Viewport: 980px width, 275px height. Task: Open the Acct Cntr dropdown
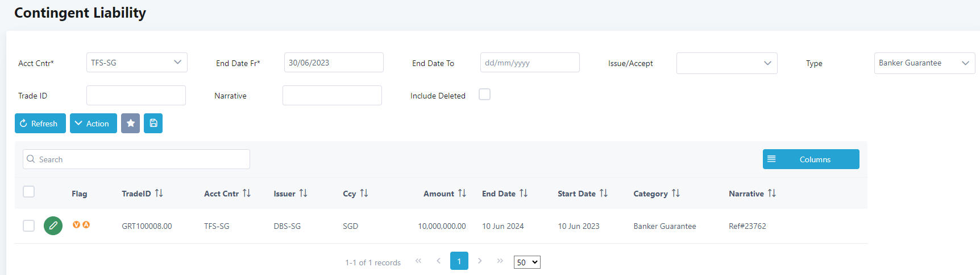[x=136, y=63]
